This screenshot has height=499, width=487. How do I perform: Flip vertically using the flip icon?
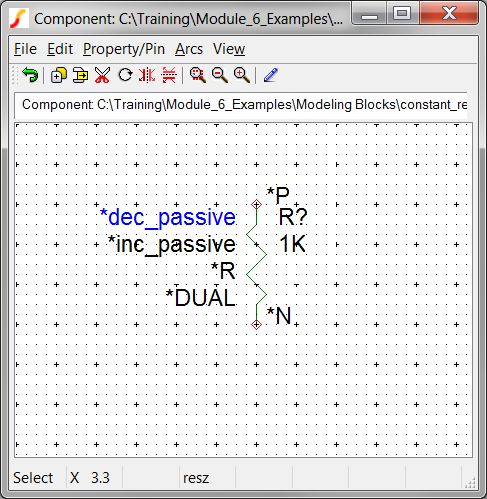(169, 75)
